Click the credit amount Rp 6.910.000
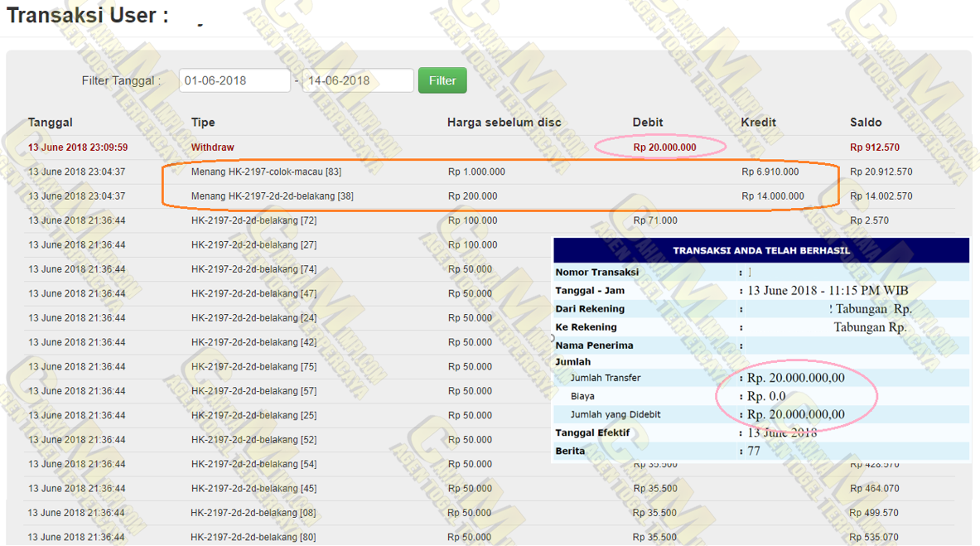The height and width of the screenshot is (546, 980). 770,172
